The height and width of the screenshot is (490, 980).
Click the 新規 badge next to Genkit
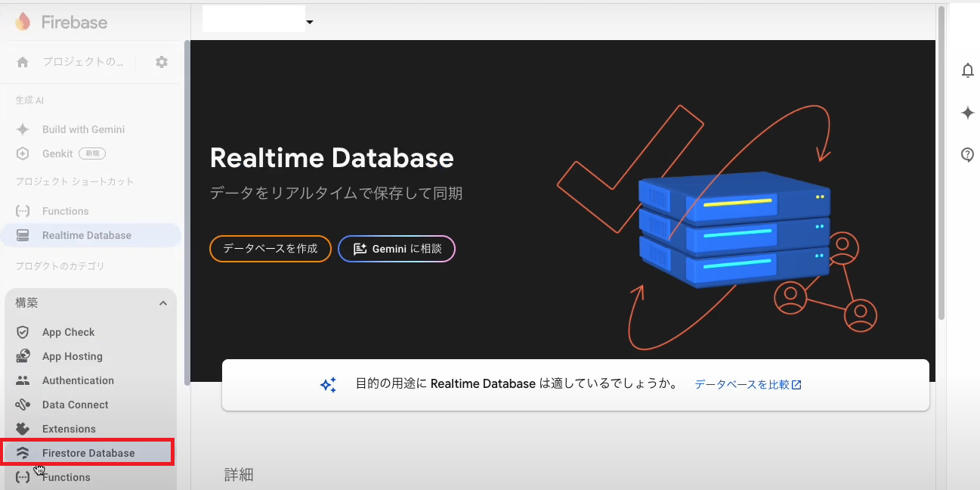(x=92, y=154)
